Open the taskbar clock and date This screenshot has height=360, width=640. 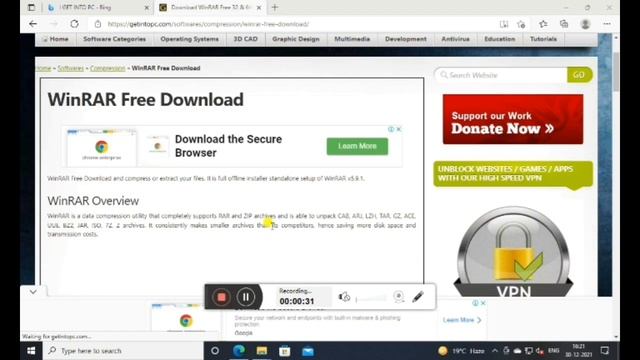pyautogui.click(x=578, y=351)
